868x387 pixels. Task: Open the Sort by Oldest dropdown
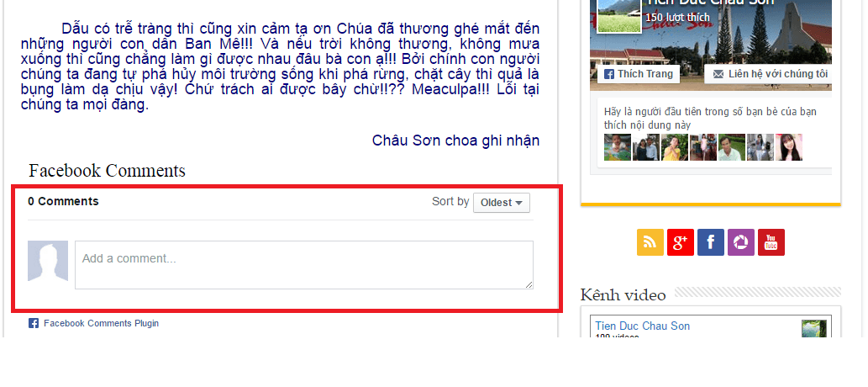[501, 203]
